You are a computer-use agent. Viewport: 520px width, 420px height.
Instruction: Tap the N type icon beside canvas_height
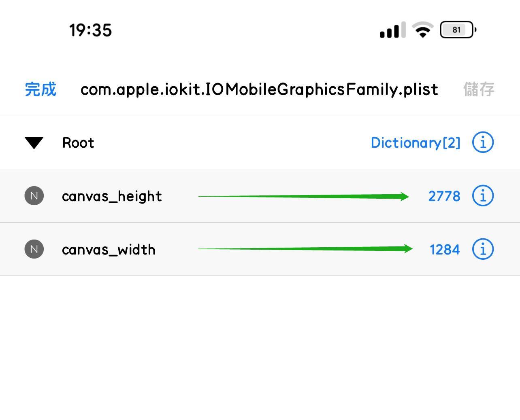pyautogui.click(x=34, y=196)
